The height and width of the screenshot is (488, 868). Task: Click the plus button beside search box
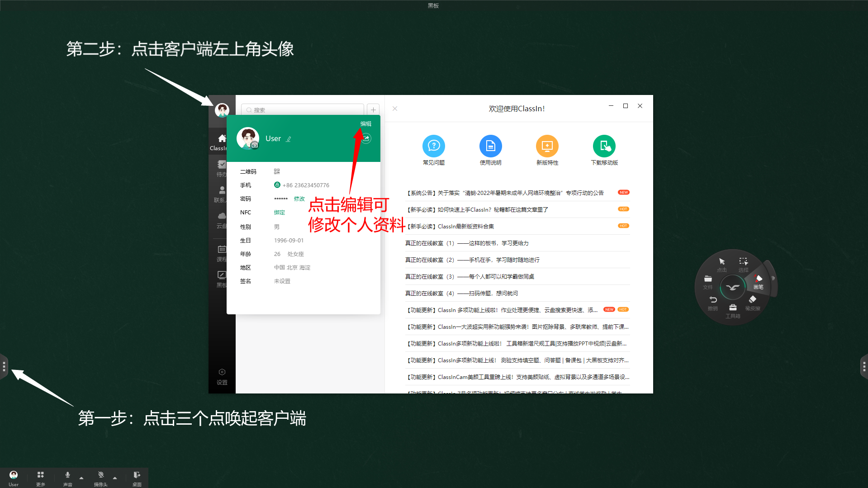tap(373, 110)
